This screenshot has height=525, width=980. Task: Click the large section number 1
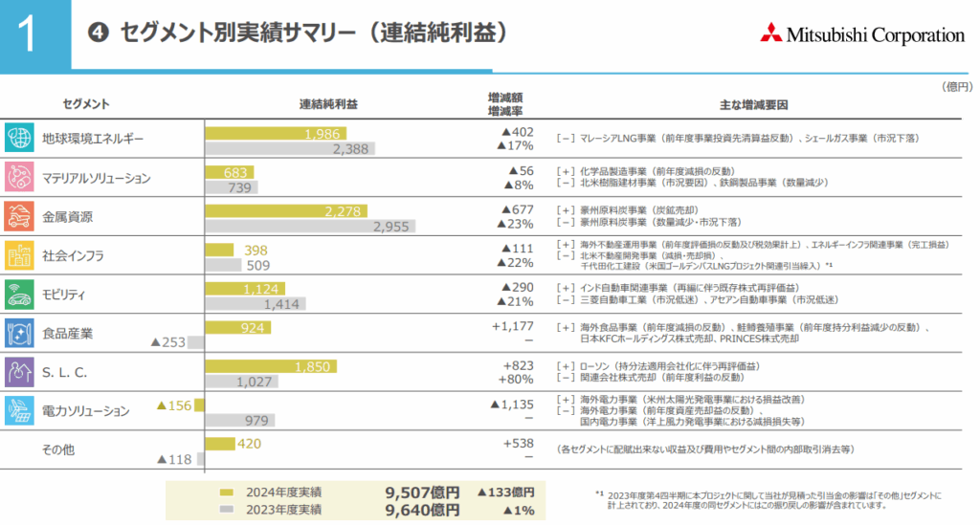[27, 33]
